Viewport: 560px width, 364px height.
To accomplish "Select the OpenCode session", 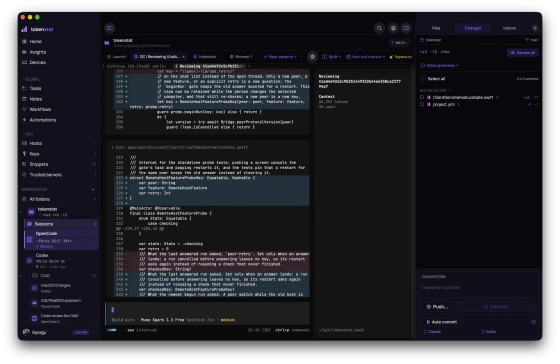I will pyautogui.click(x=61, y=239).
